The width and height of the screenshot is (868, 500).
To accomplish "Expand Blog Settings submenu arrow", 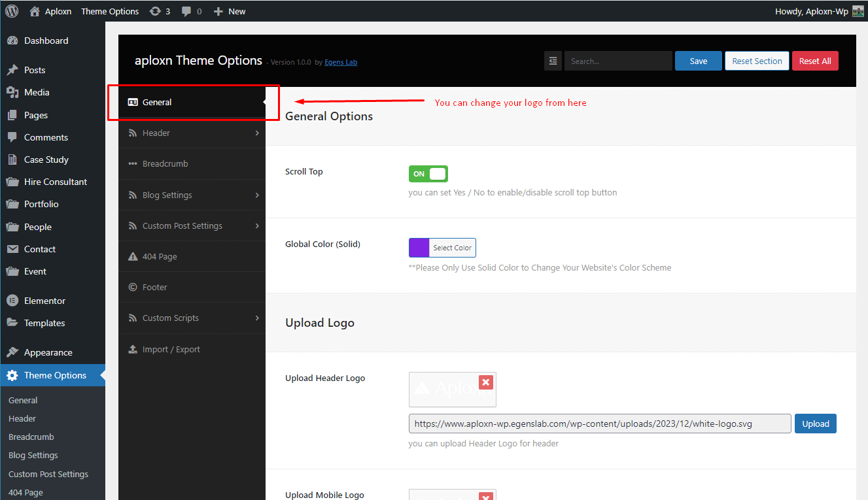I will coord(257,195).
